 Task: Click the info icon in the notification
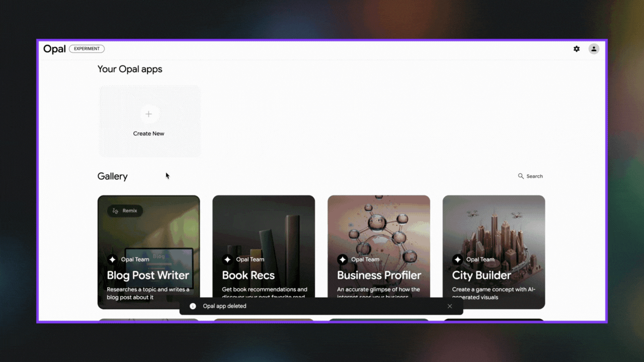pos(193,306)
